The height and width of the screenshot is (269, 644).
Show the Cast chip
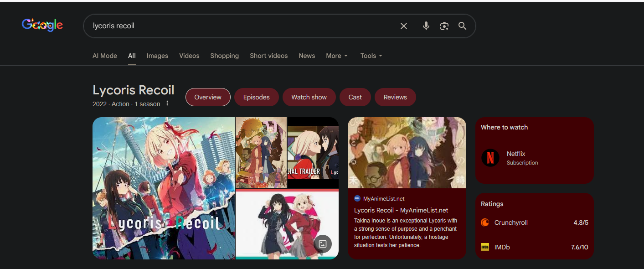coord(355,97)
